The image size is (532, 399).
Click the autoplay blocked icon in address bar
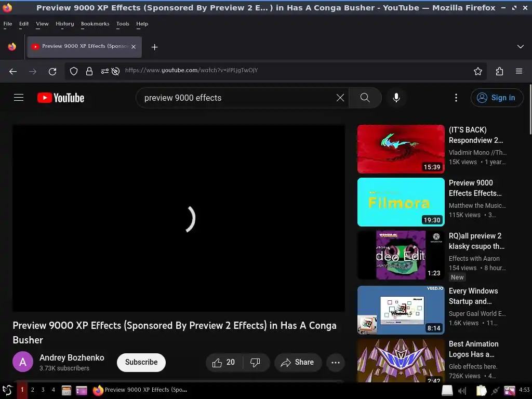pyautogui.click(x=115, y=71)
